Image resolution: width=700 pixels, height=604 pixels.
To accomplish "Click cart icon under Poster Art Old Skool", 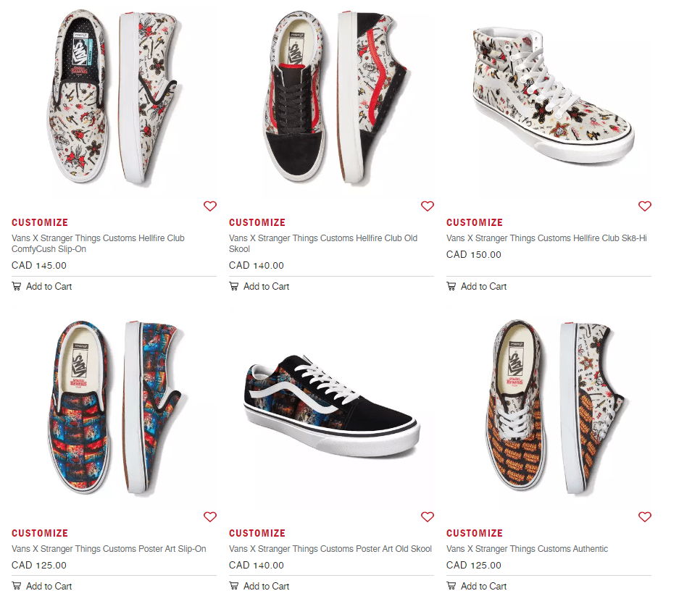I will click(x=234, y=586).
